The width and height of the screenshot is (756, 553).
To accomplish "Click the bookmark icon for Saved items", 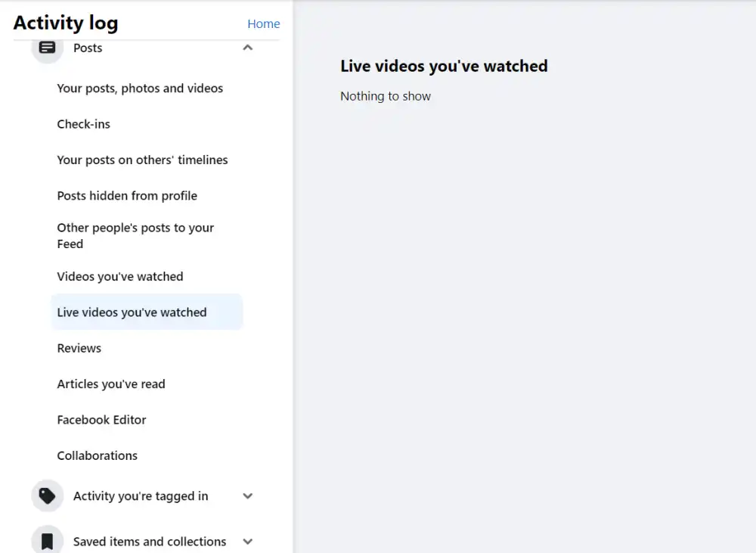I will (47, 539).
